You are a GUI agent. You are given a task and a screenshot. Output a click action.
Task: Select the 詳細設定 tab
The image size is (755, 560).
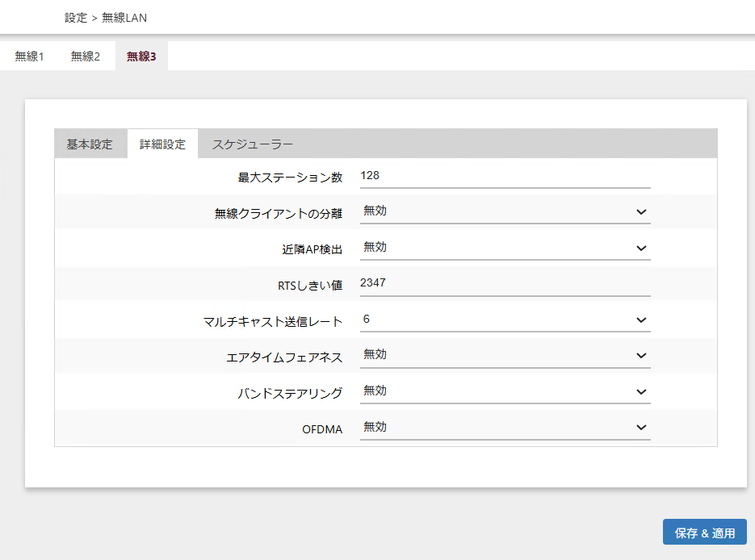(x=162, y=144)
